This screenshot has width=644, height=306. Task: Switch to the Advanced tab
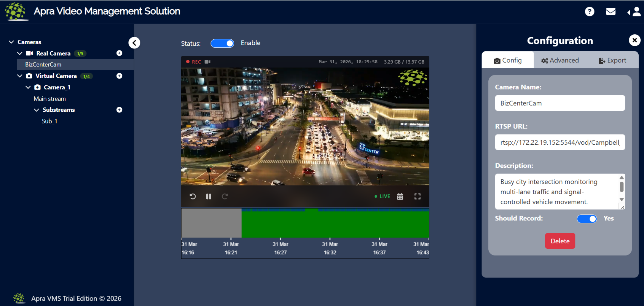point(560,60)
